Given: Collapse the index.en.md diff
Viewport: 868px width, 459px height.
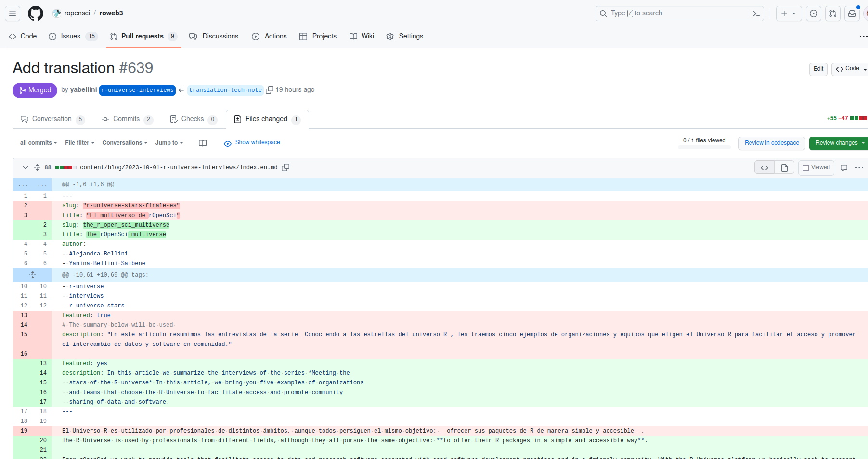Looking at the screenshot, I should [x=25, y=168].
